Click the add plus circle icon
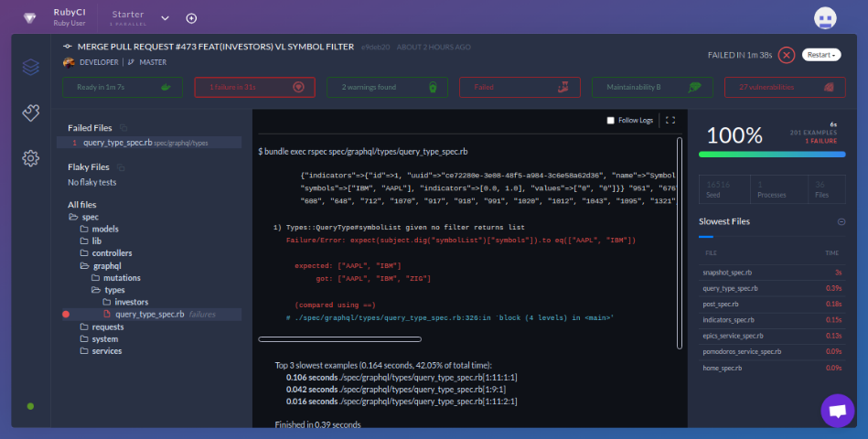The width and height of the screenshot is (868, 439). [191, 18]
